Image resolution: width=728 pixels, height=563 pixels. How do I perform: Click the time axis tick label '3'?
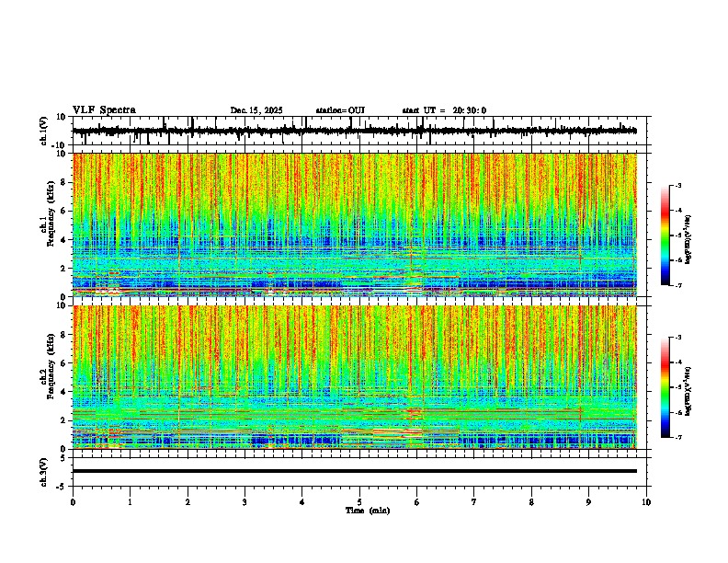(245, 502)
